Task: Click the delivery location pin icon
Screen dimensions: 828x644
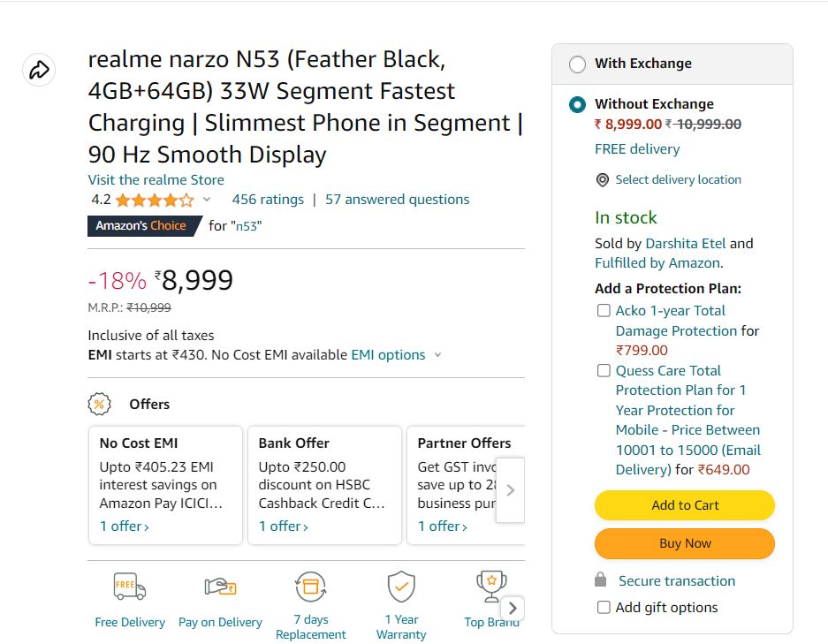Action: (603, 180)
